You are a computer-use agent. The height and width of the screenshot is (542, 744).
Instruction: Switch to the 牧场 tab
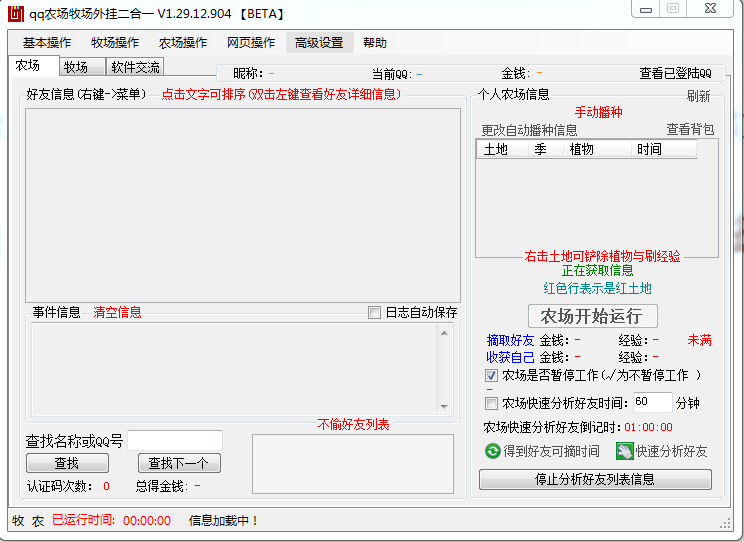(76, 67)
